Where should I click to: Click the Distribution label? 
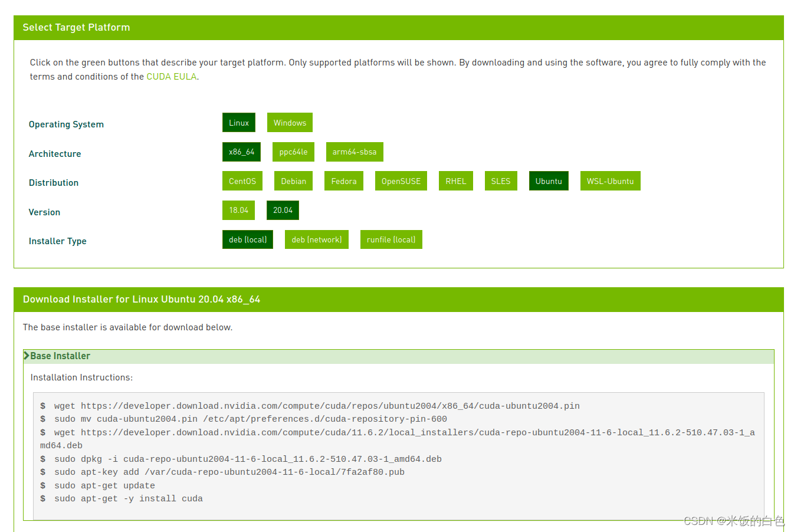[x=54, y=183]
